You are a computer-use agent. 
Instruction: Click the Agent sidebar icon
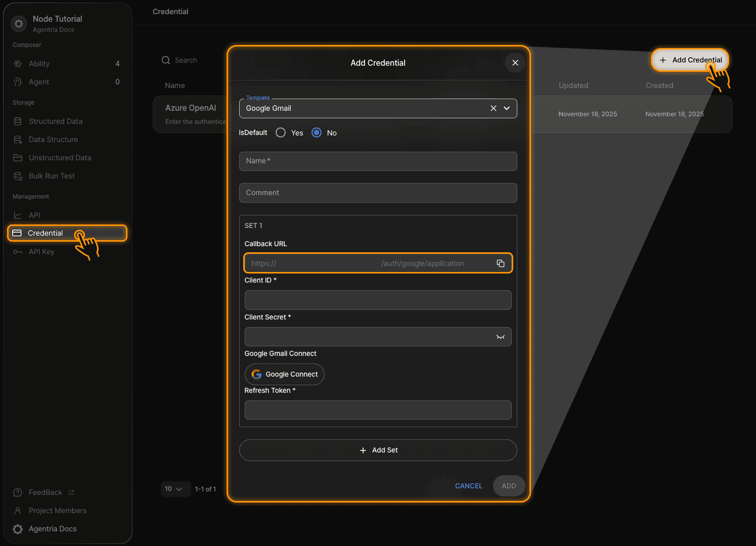[x=18, y=82]
